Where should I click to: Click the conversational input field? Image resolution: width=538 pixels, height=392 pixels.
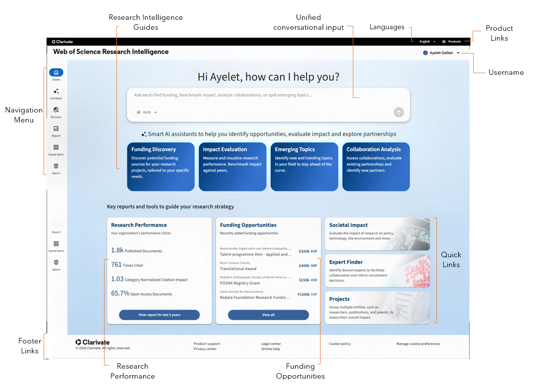click(269, 105)
